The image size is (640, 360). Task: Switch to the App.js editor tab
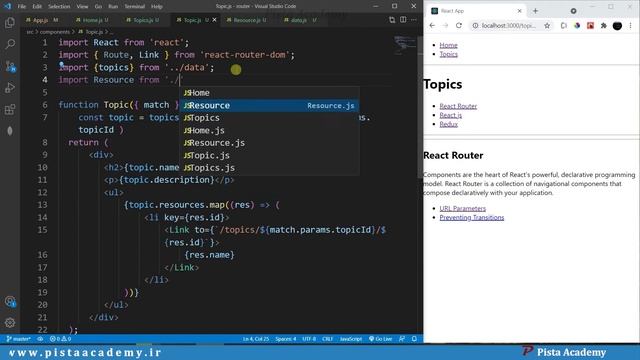pyautogui.click(x=42, y=20)
